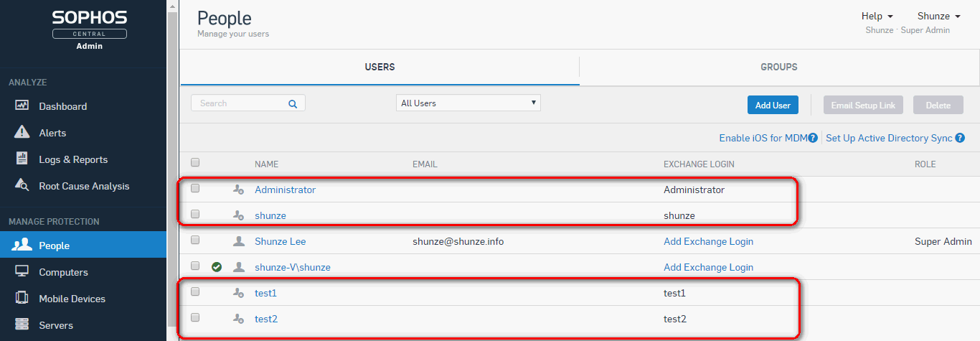980x341 pixels.
Task: Open the Computers monitor icon
Action: point(22,272)
